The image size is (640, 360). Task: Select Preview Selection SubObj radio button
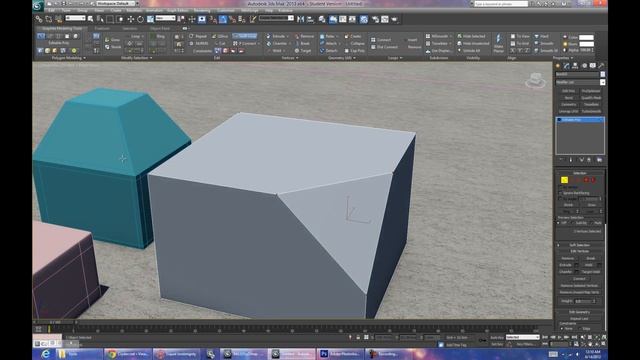point(573,223)
